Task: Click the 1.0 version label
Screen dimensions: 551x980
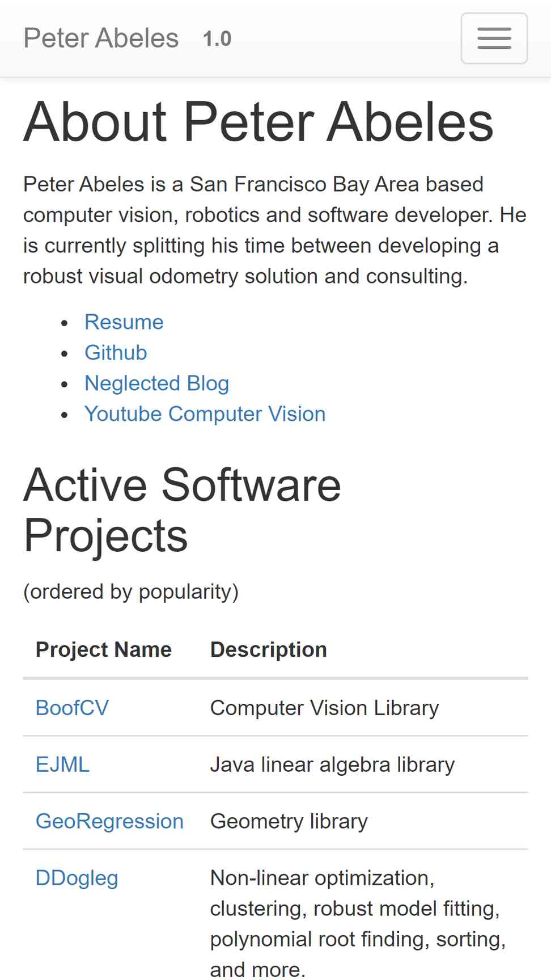Action: click(217, 39)
